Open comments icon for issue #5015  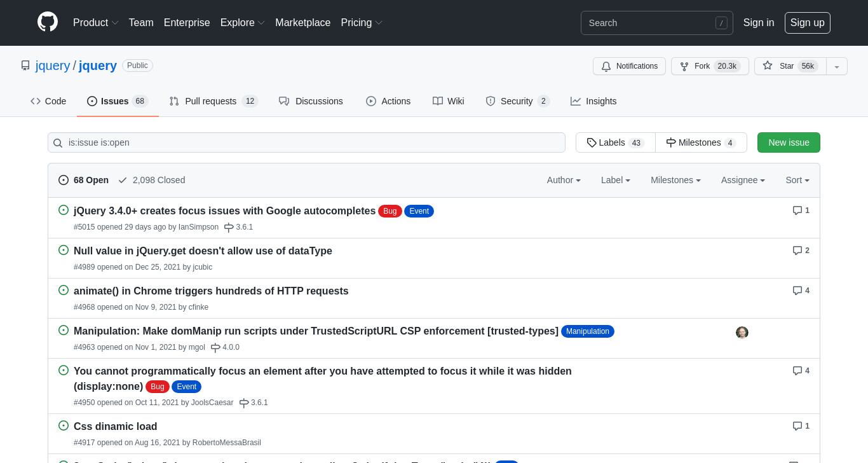click(801, 211)
